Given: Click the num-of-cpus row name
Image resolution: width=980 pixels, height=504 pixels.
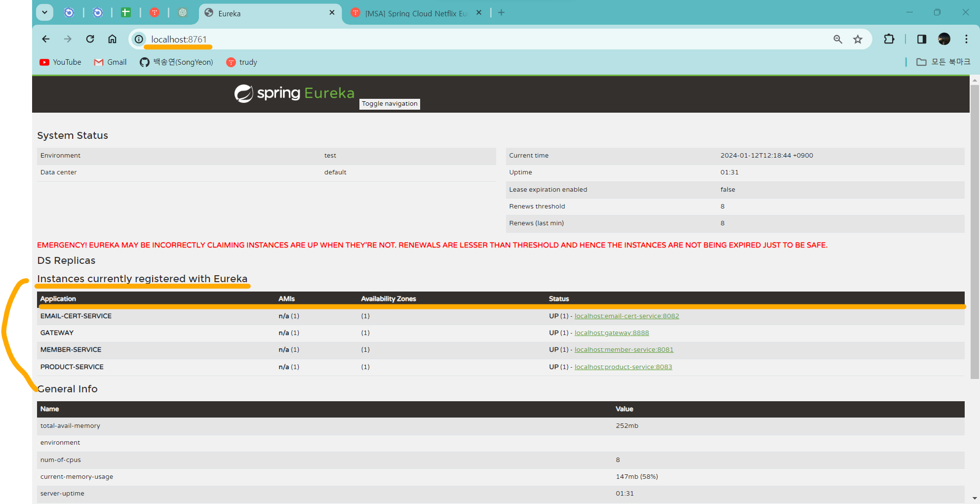Looking at the screenshot, I should (x=61, y=460).
